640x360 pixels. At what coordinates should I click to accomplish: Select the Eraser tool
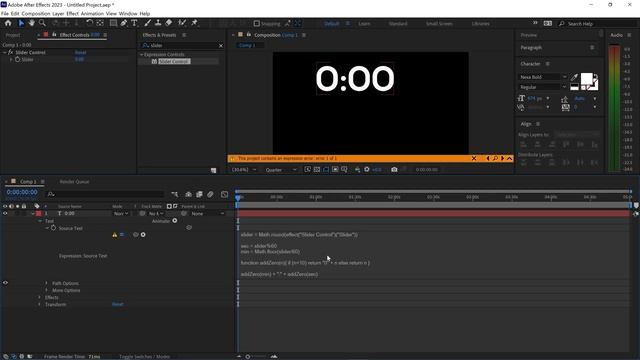tap(169, 23)
